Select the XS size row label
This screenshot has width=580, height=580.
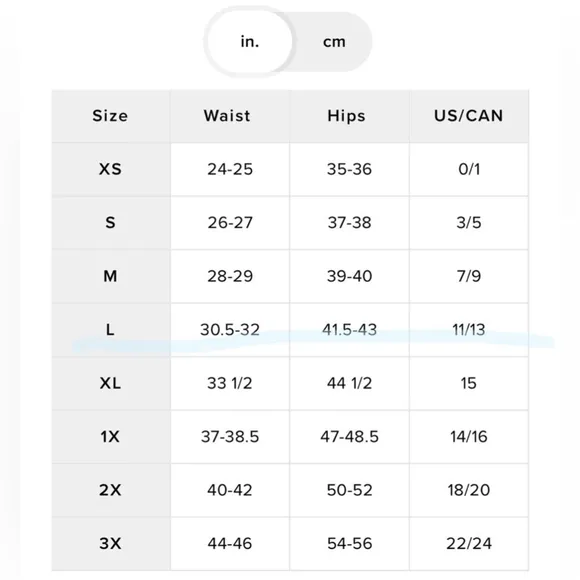coord(111,169)
